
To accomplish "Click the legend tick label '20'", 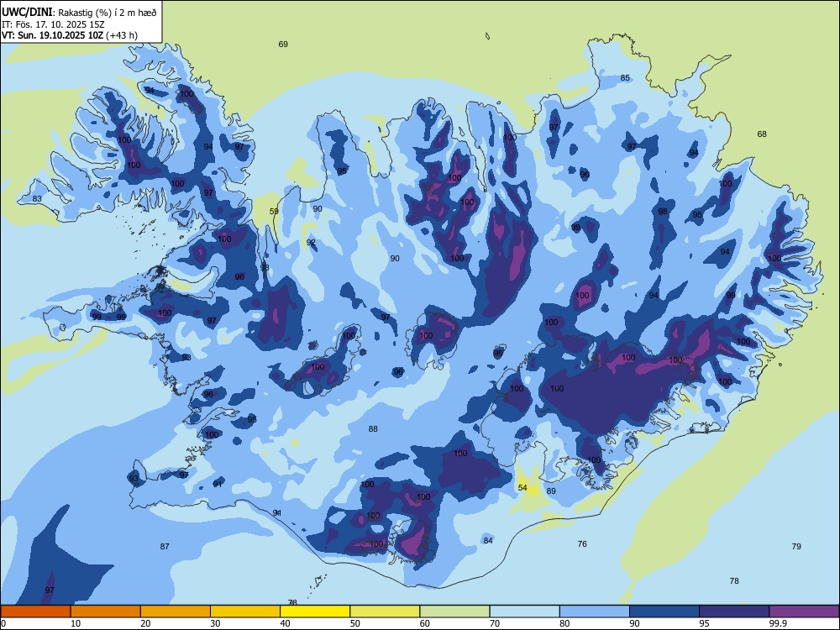I will 145,623.
